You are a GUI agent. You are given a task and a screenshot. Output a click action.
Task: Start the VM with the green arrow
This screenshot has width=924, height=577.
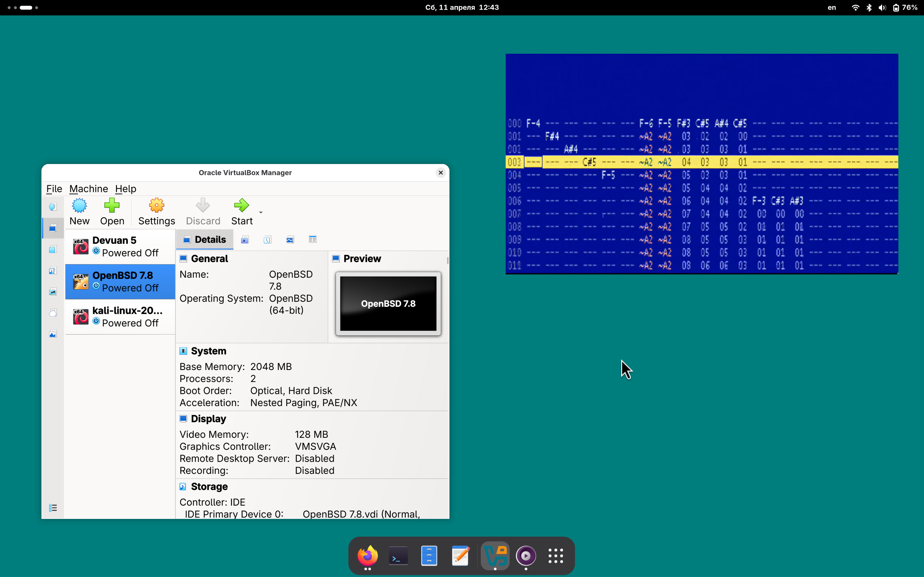[x=241, y=206]
